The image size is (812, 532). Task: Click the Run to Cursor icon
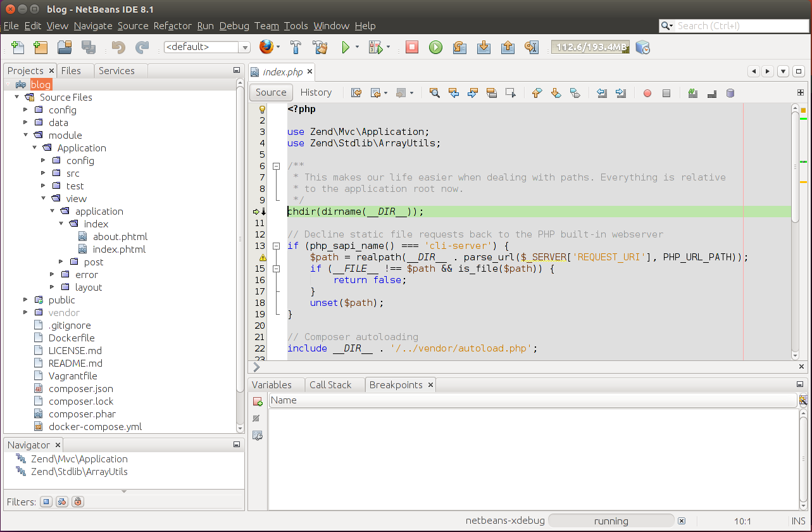pyautogui.click(x=531, y=47)
